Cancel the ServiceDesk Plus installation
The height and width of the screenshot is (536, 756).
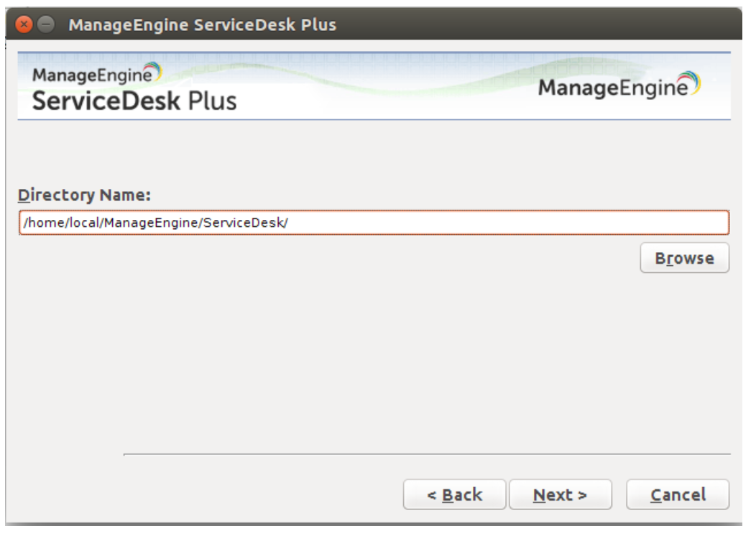678,495
